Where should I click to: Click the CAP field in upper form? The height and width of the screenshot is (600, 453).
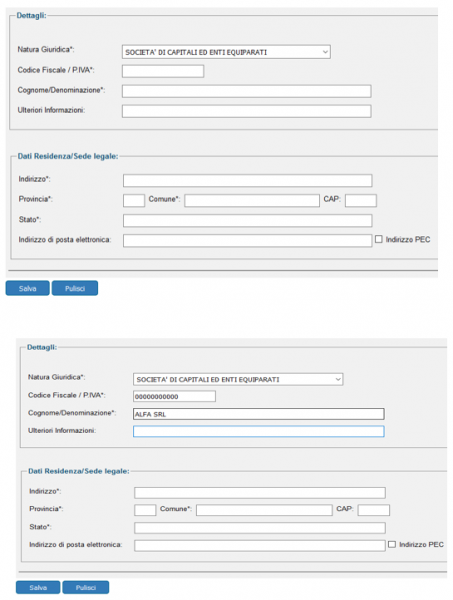pos(361,201)
